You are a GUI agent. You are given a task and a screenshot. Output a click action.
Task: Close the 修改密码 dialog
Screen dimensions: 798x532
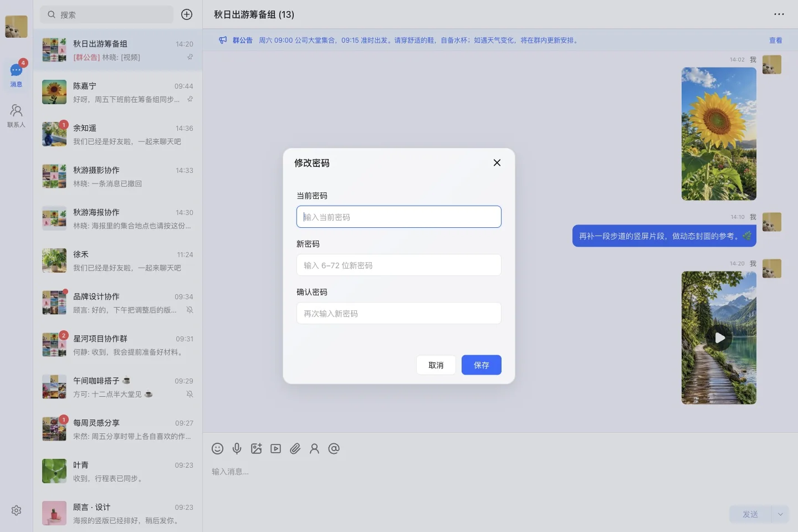click(497, 162)
